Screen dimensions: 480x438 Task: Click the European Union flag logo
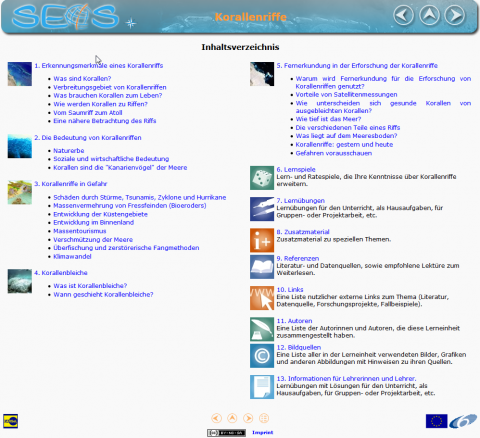coord(436,421)
